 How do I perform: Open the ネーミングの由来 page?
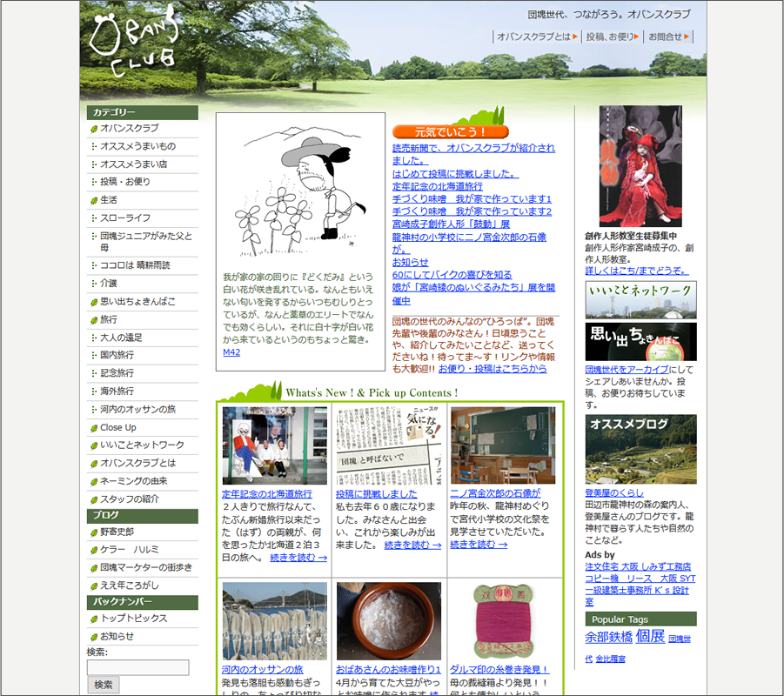(x=133, y=481)
